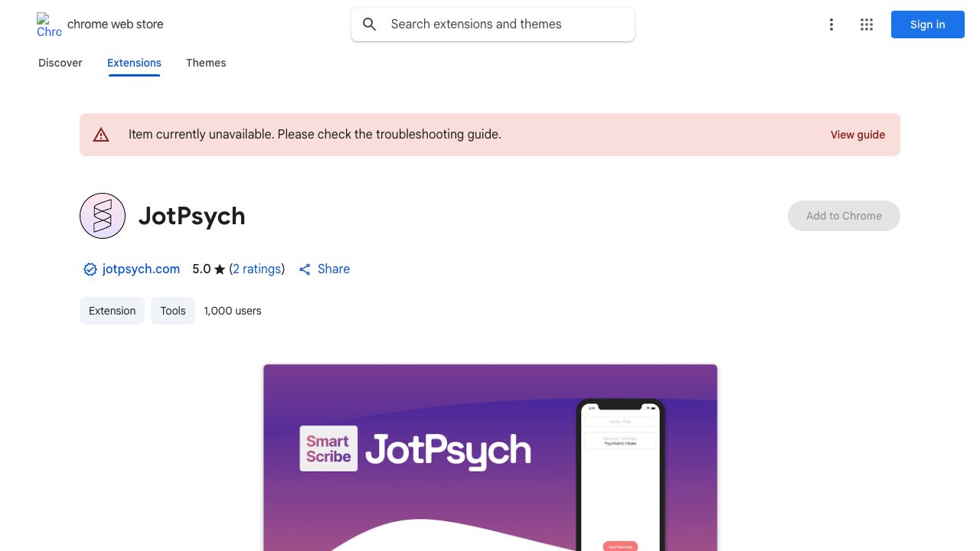Image resolution: width=980 pixels, height=551 pixels.
Task: Click the verified publisher badge icon
Action: coord(90,269)
